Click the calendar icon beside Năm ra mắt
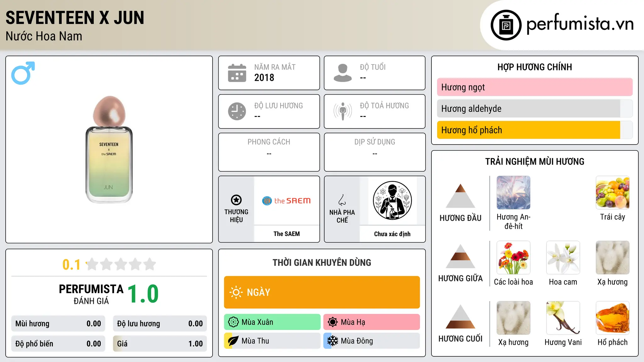The width and height of the screenshot is (644, 362). (237, 73)
